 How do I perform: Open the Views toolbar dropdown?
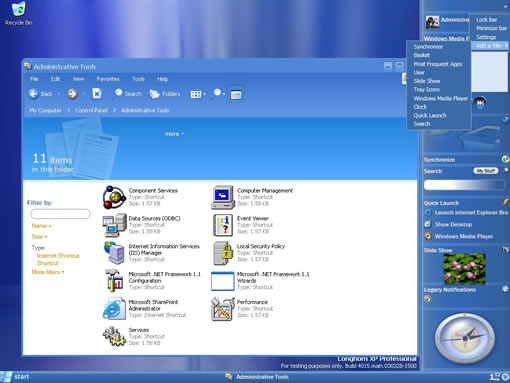pyautogui.click(x=198, y=95)
